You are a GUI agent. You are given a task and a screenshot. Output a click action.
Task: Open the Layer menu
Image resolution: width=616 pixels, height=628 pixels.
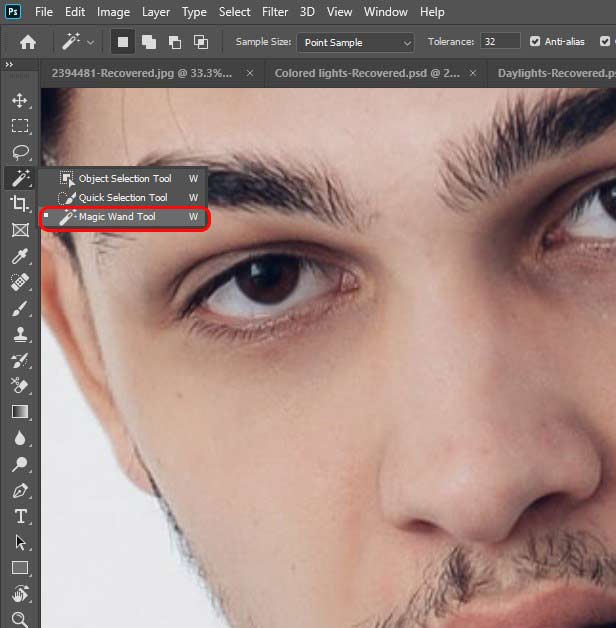click(x=156, y=12)
